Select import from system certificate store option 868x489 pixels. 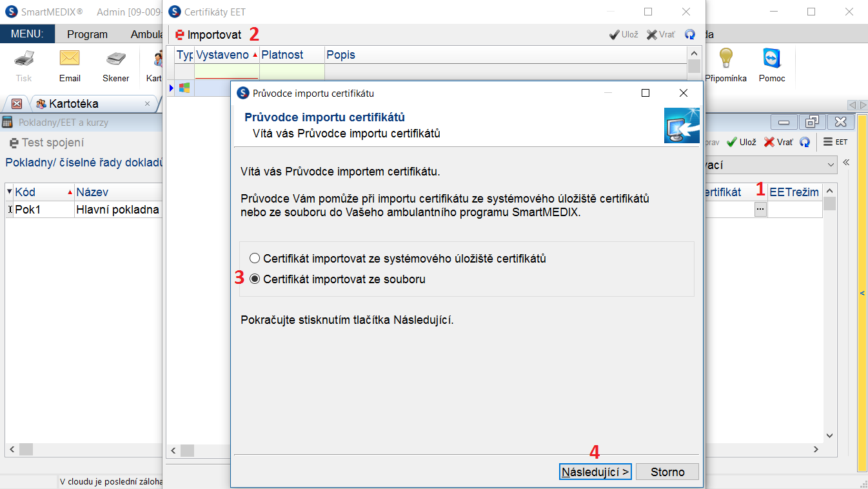[x=398, y=259]
